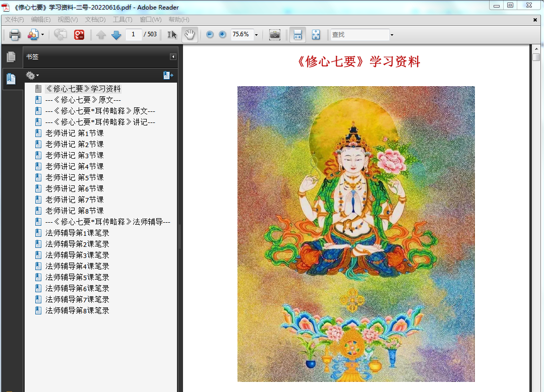Click the zoom percentage field 75.6%

[242, 34]
